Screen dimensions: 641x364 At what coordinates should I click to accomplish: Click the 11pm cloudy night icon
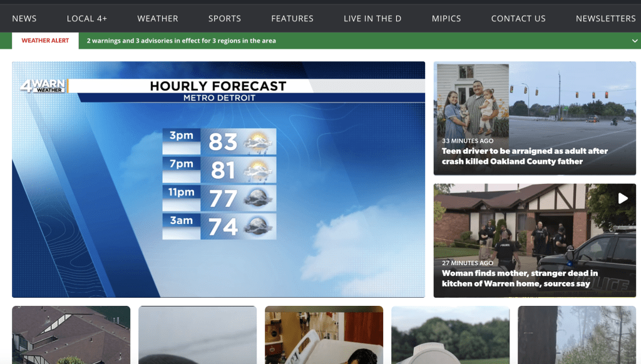(257, 198)
